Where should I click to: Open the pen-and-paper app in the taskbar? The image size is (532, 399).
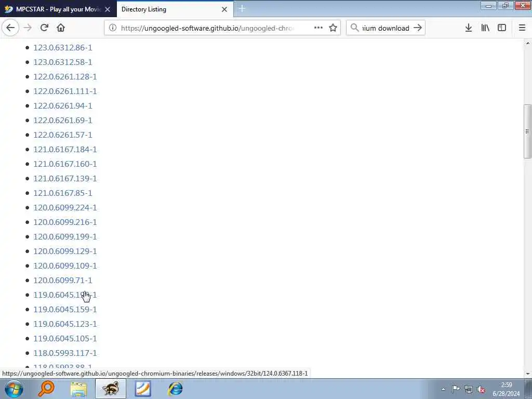143,389
